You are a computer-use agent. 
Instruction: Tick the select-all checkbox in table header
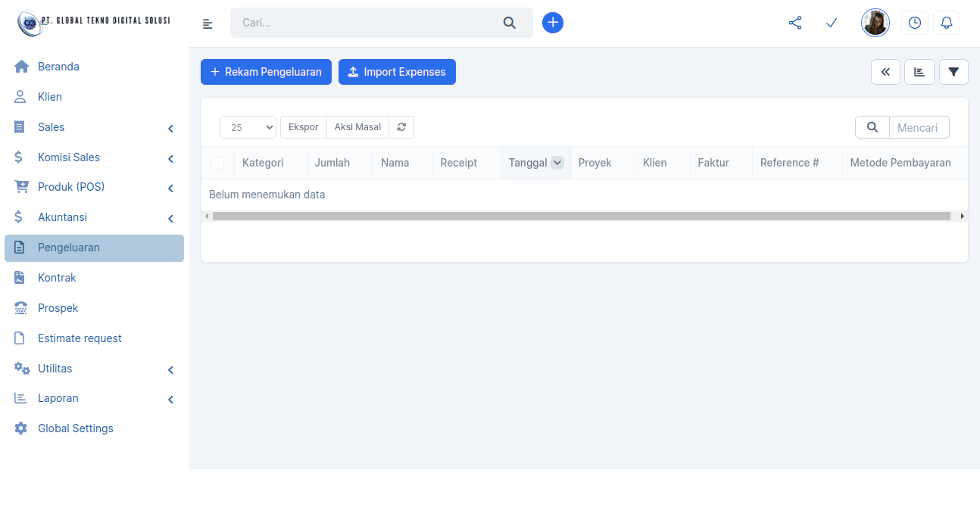click(217, 163)
